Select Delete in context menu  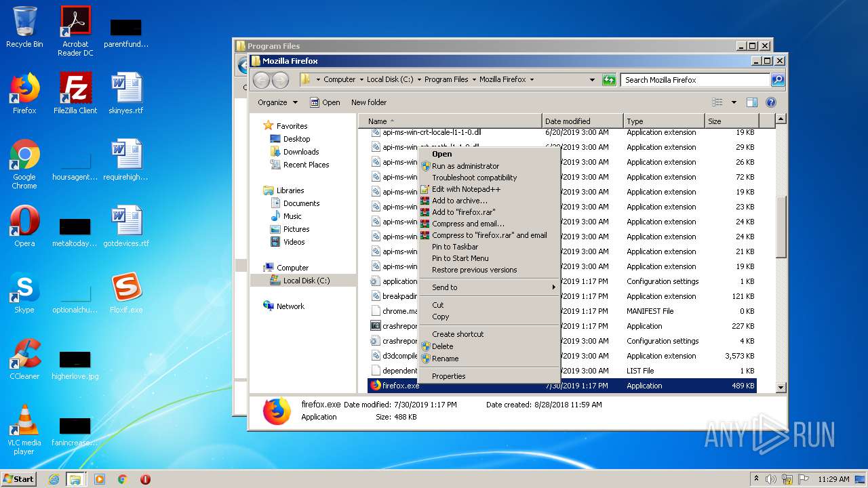489,346
